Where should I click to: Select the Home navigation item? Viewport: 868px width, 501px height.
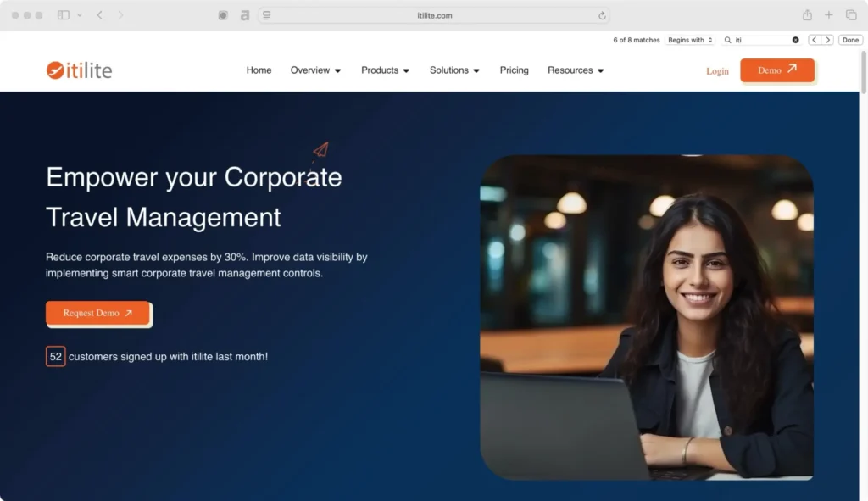point(259,70)
